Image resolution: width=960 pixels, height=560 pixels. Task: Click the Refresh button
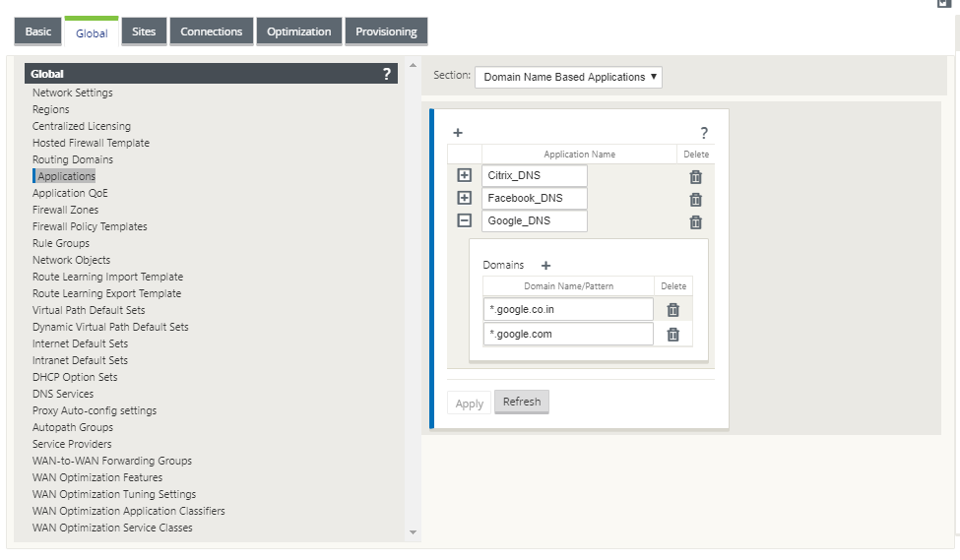click(522, 403)
